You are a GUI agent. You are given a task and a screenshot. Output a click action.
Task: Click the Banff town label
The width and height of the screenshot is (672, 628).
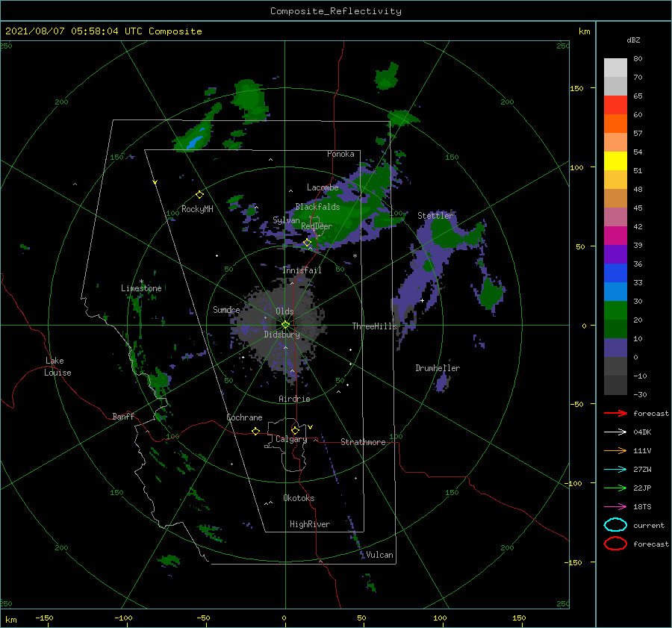[123, 416]
